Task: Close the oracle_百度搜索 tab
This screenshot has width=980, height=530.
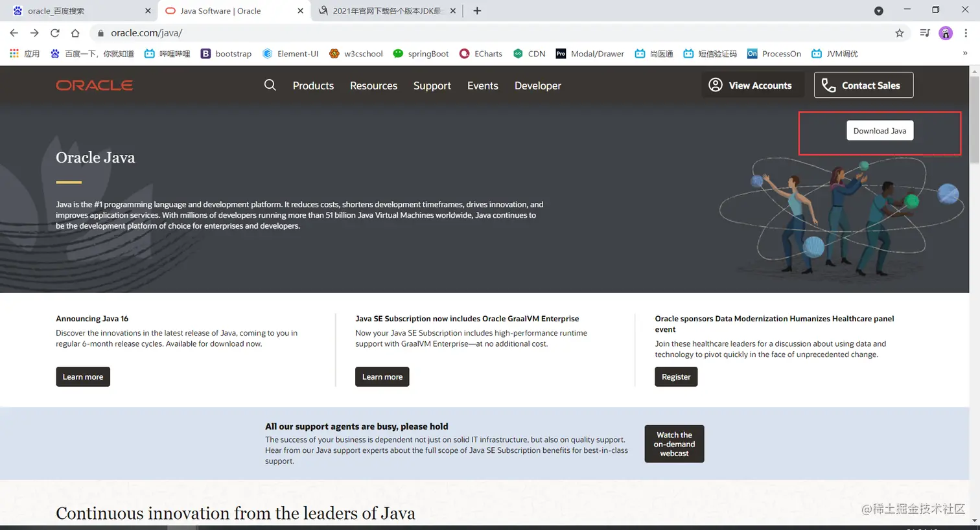Action: tap(148, 11)
